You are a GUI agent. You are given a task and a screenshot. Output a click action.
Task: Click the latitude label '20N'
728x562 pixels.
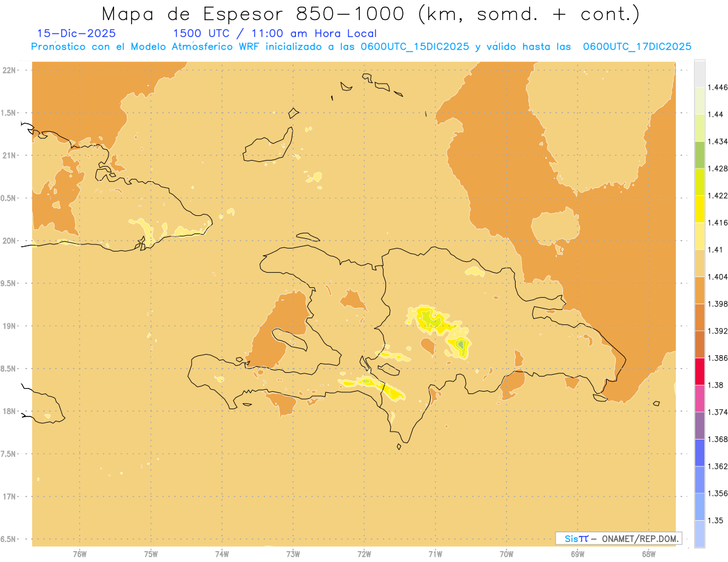[x=9, y=241]
